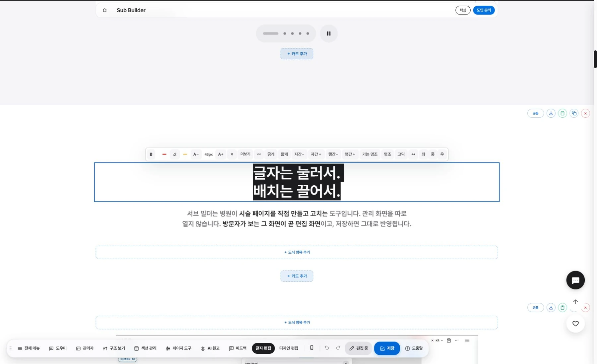Paste section using top clipboard icon
Image resolution: width=597 pixels, height=364 pixels.
tap(563, 113)
